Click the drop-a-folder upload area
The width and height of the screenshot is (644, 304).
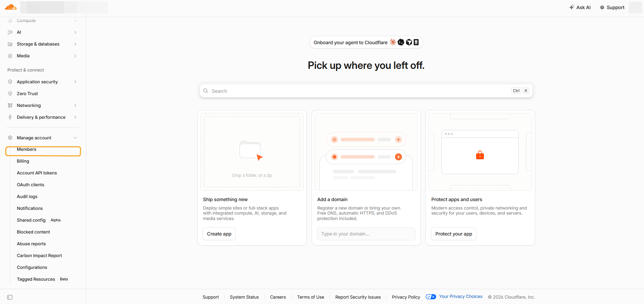click(x=252, y=152)
